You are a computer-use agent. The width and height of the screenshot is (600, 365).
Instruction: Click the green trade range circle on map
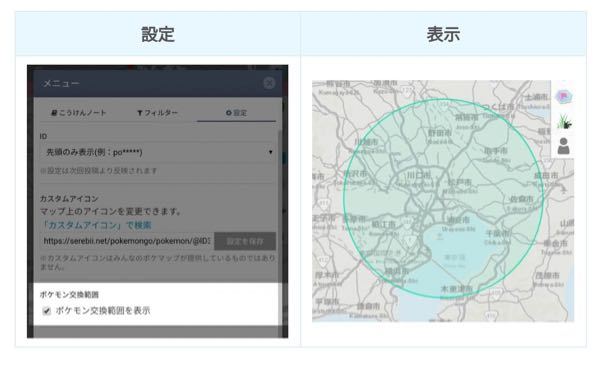(x=443, y=198)
